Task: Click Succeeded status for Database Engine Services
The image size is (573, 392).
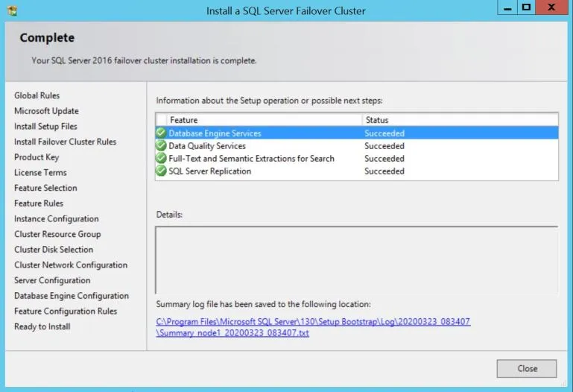Action: tap(384, 133)
